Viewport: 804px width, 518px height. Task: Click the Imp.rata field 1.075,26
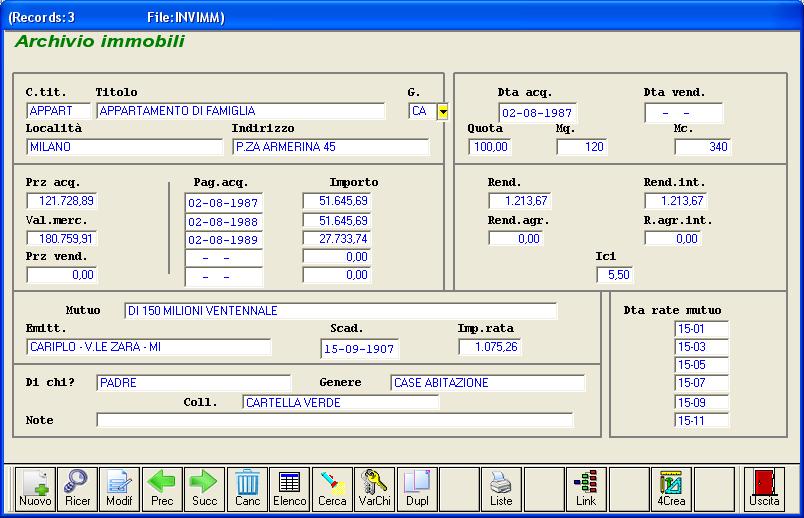click(x=489, y=347)
